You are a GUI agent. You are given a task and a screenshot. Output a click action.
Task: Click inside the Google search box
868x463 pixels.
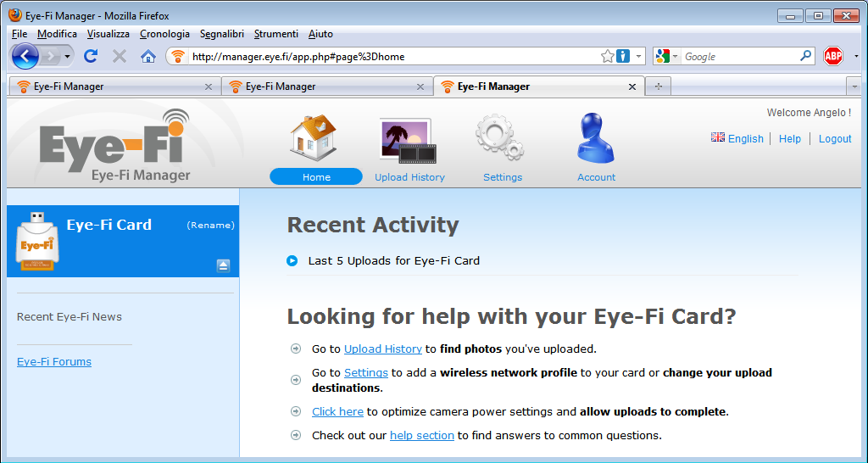pyautogui.click(x=739, y=57)
